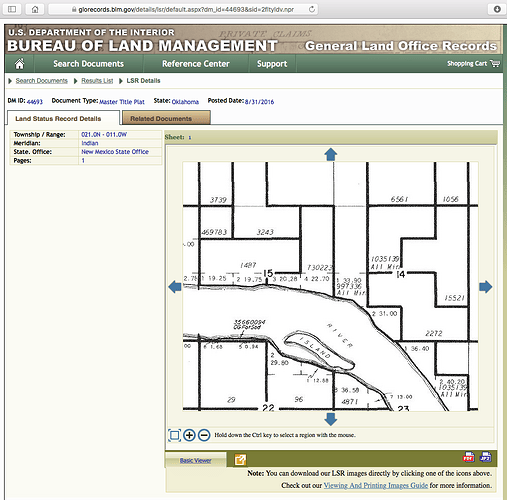The width and height of the screenshot is (507, 500).
Task: Pan the map down with the down arrow
Action: coord(331,419)
